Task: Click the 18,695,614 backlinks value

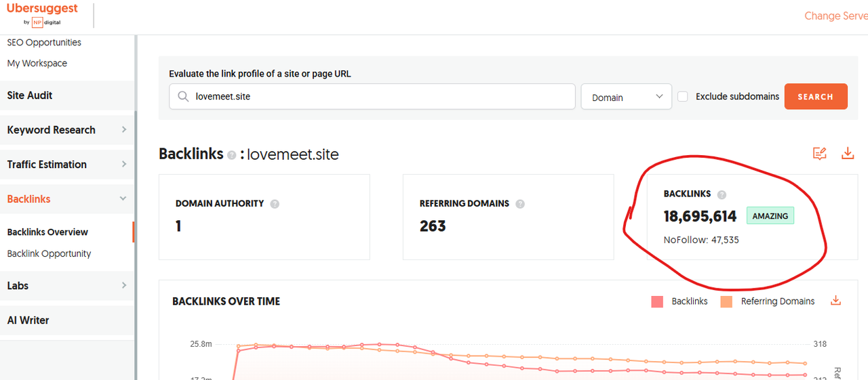Action: (x=700, y=216)
